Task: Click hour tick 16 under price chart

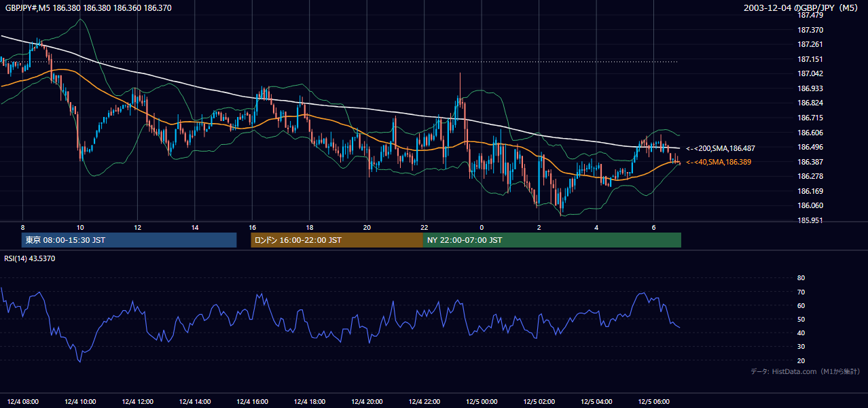Action: click(253, 227)
